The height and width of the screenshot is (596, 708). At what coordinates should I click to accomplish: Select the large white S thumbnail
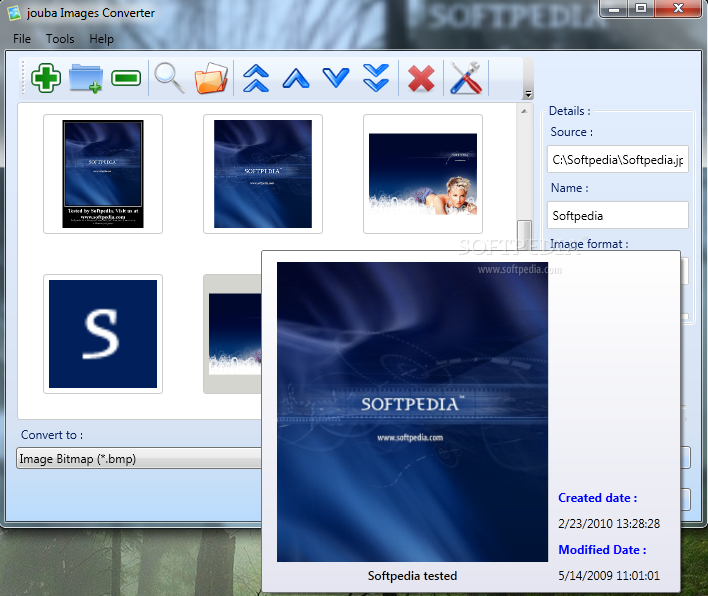pyautogui.click(x=103, y=334)
